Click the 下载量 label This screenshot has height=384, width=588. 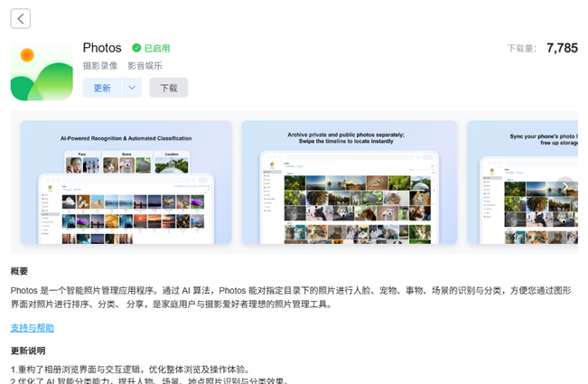coord(522,49)
